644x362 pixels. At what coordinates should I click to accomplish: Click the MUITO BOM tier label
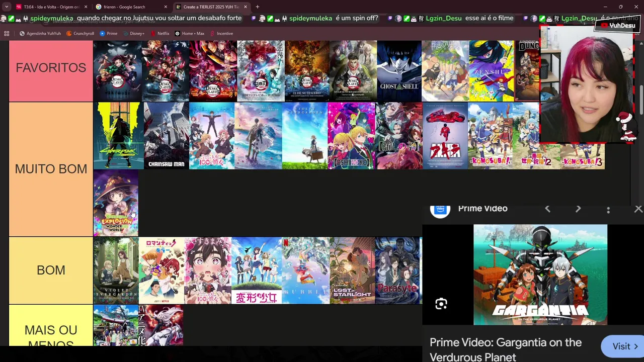tap(51, 169)
